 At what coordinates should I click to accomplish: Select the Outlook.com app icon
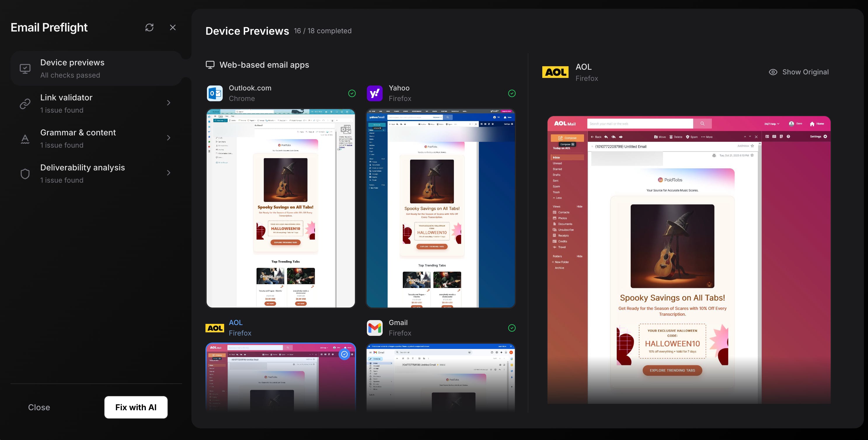(x=215, y=93)
